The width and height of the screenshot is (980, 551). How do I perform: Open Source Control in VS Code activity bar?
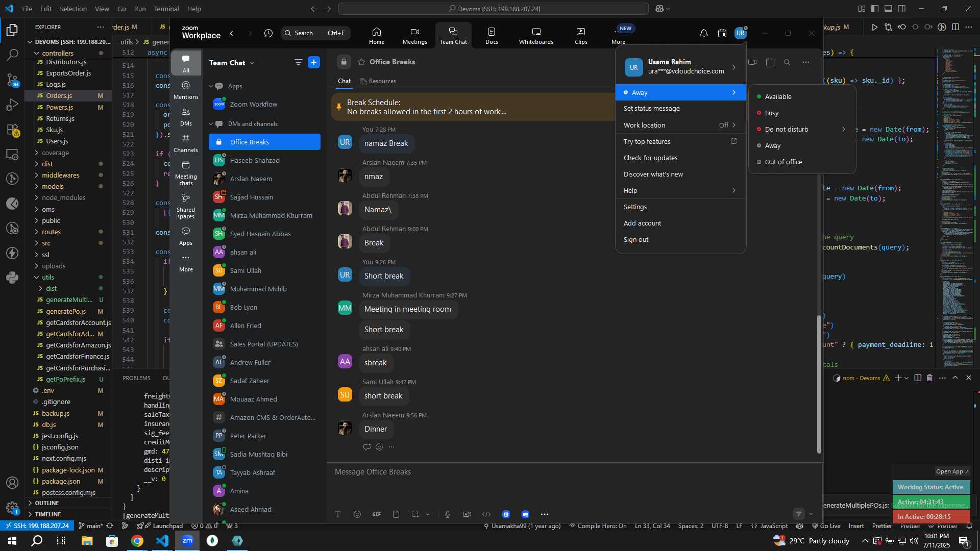tap(12, 80)
